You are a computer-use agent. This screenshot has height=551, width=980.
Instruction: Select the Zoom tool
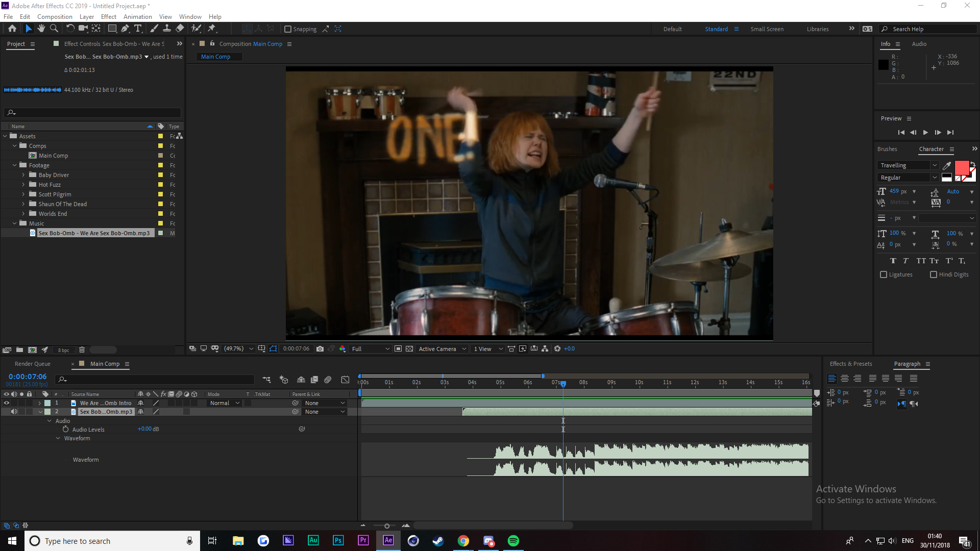(x=54, y=29)
